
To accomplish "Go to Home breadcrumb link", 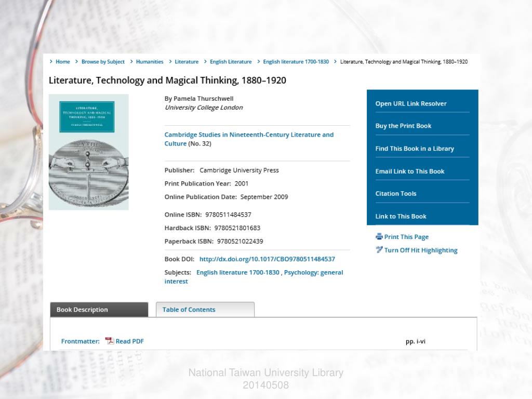I will click(x=63, y=62).
